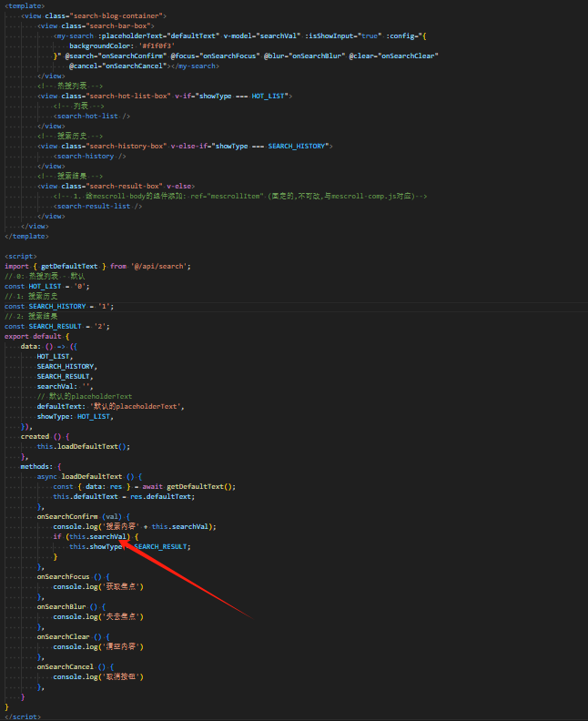
Task: Click the opening <script> tag
Action: (21, 257)
